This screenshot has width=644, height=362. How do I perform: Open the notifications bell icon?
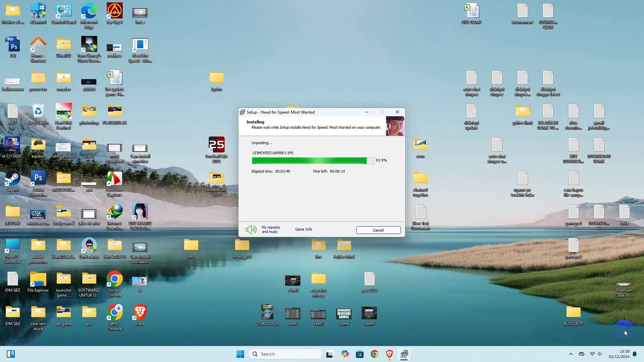click(x=635, y=354)
